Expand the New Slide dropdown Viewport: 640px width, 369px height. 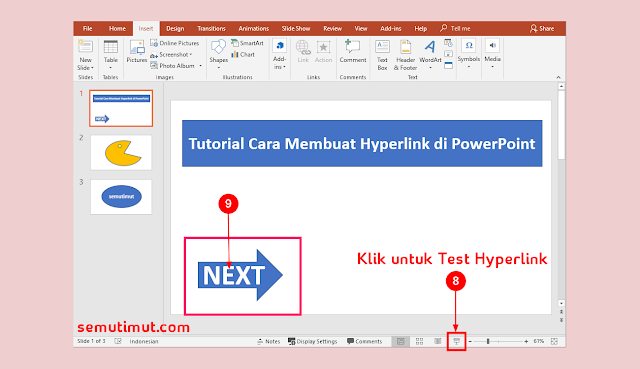(85, 68)
